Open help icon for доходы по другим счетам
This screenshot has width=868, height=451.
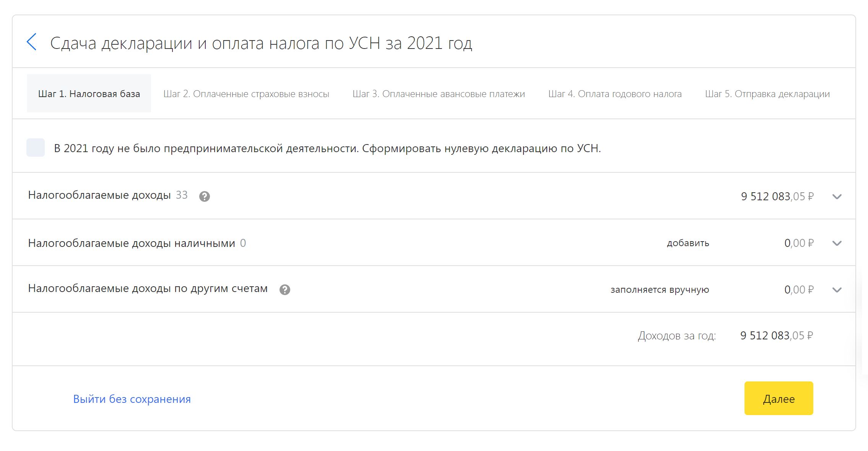coord(285,290)
